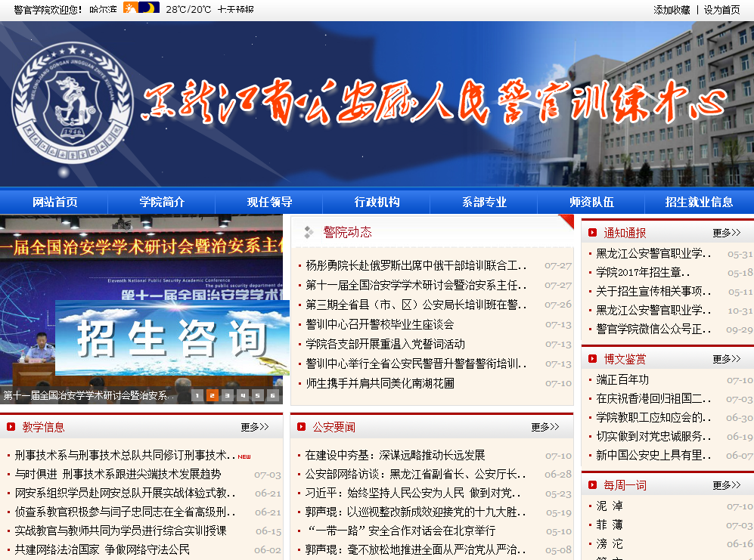Click the red icon beside 教学信息 heading
The height and width of the screenshot is (560, 754).
tap(11, 427)
